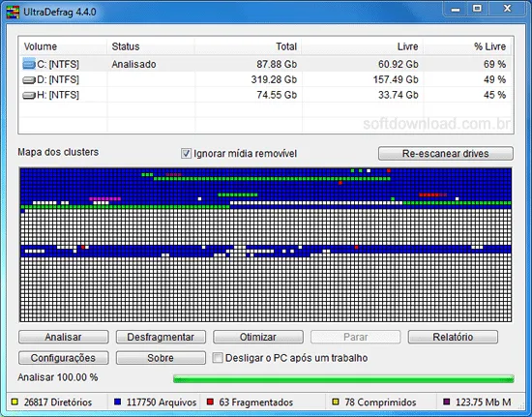Click the 69 % free cell
The image size is (532, 417).
(494, 64)
